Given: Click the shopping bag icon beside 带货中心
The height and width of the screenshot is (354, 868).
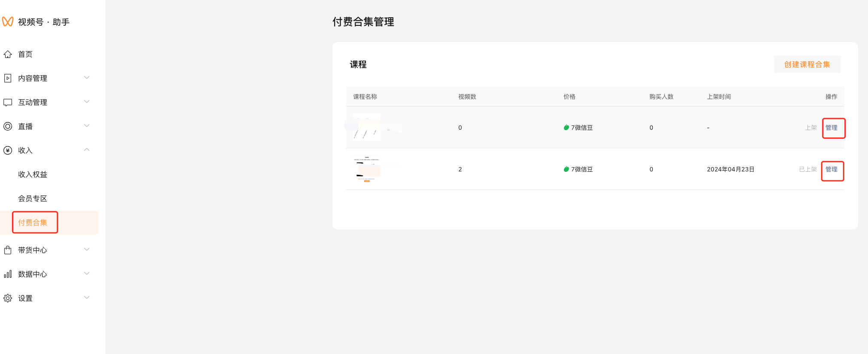Looking at the screenshot, I should pyautogui.click(x=8, y=250).
